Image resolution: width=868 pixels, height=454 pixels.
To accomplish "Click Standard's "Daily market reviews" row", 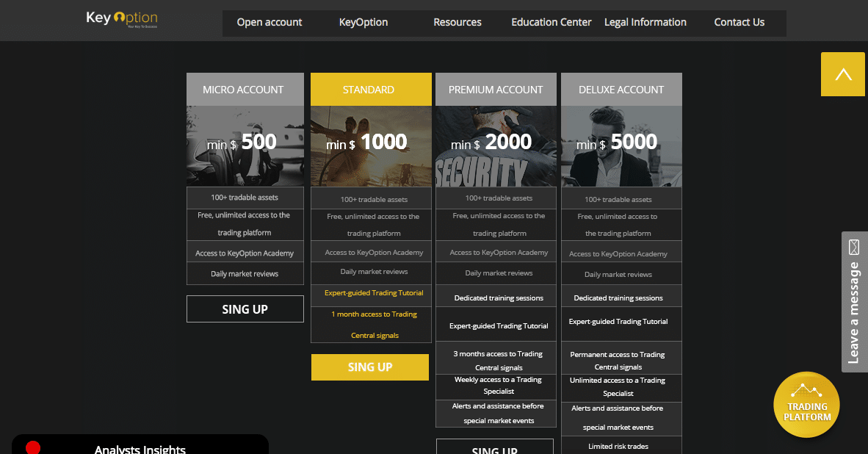I will coord(371,272).
